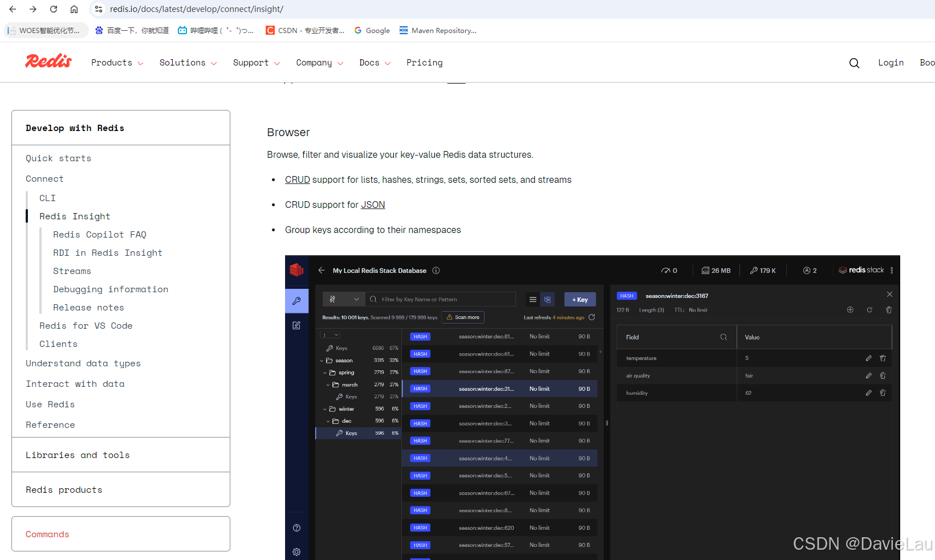Click the close X on hash details panel
This screenshot has height=560, width=935.
point(889,295)
